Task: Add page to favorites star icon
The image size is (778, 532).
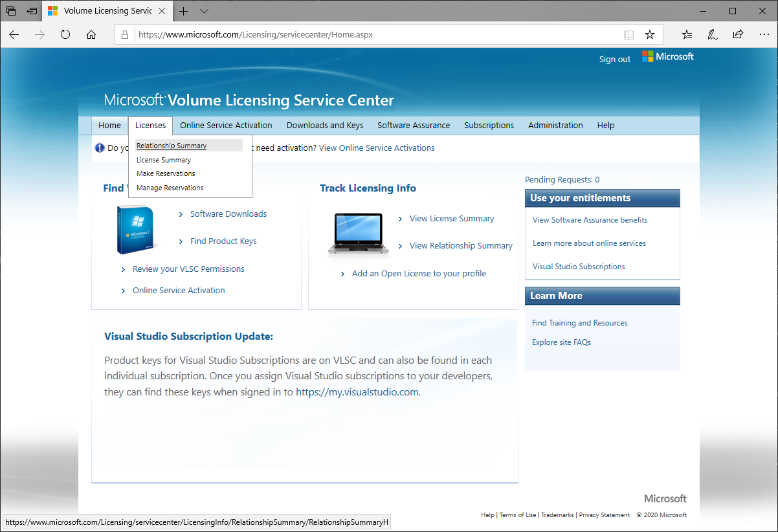Action: pyautogui.click(x=650, y=35)
